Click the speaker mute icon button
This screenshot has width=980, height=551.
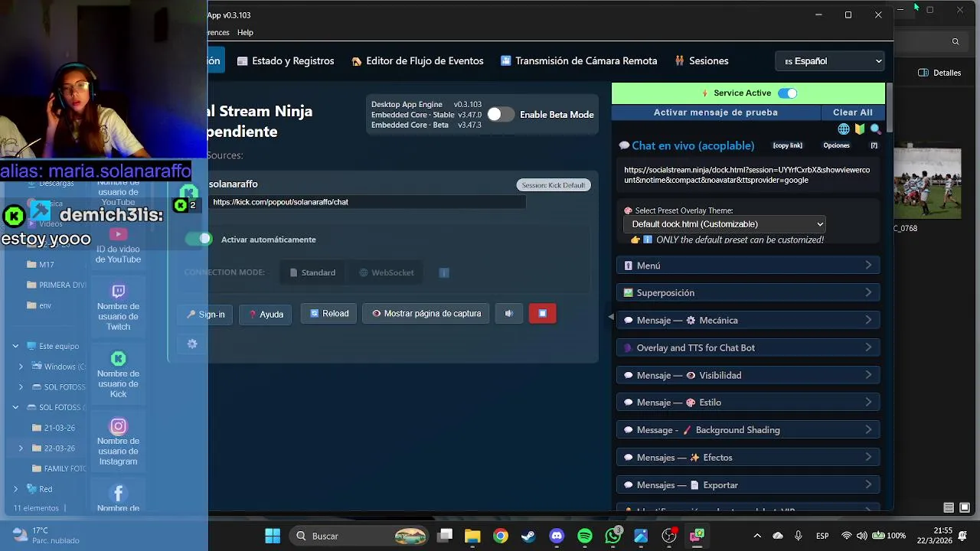point(508,314)
